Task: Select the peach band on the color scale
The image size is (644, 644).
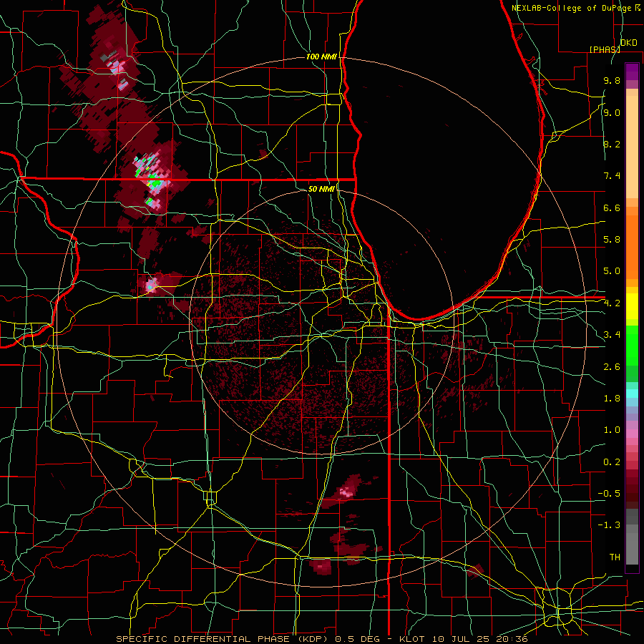Action: [x=632, y=147]
